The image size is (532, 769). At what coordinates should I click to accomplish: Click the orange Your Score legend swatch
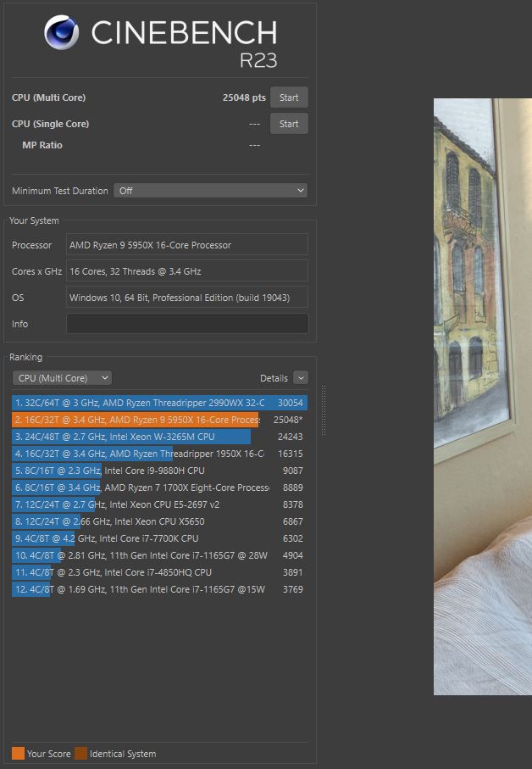point(18,753)
